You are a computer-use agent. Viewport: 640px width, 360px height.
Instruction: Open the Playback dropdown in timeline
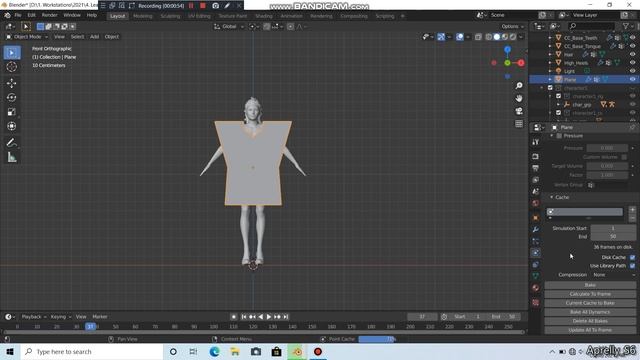pyautogui.click(x=33, y=317)
